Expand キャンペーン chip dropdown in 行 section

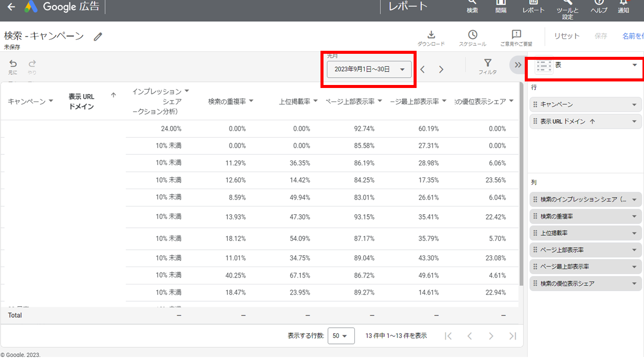coord(634,105)
